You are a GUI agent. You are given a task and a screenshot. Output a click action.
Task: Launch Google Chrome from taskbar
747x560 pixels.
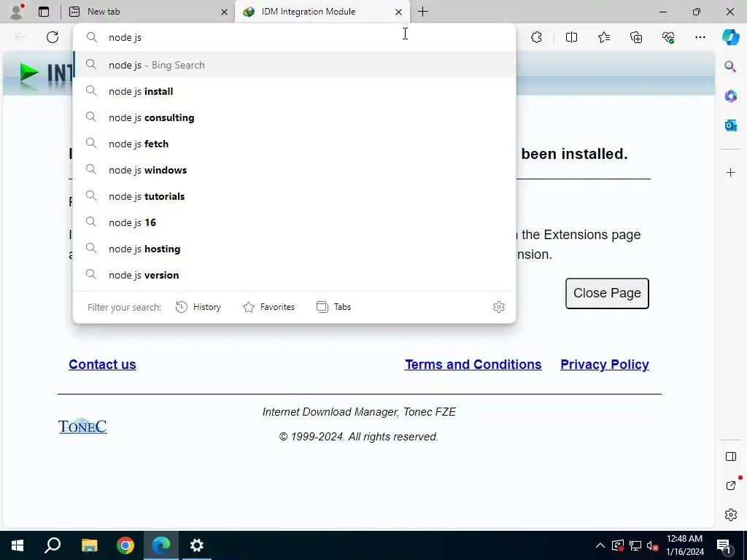coord(125,545)
